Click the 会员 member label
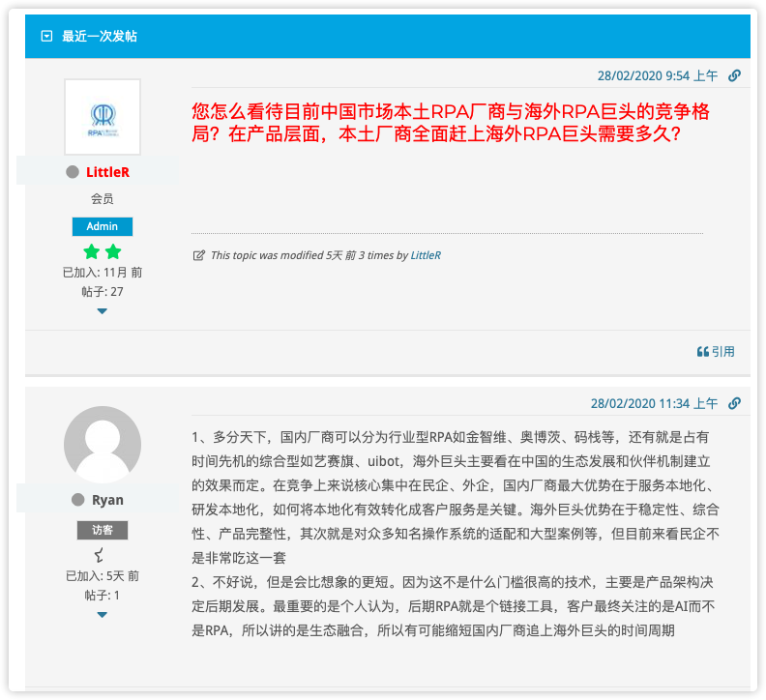 103,199
